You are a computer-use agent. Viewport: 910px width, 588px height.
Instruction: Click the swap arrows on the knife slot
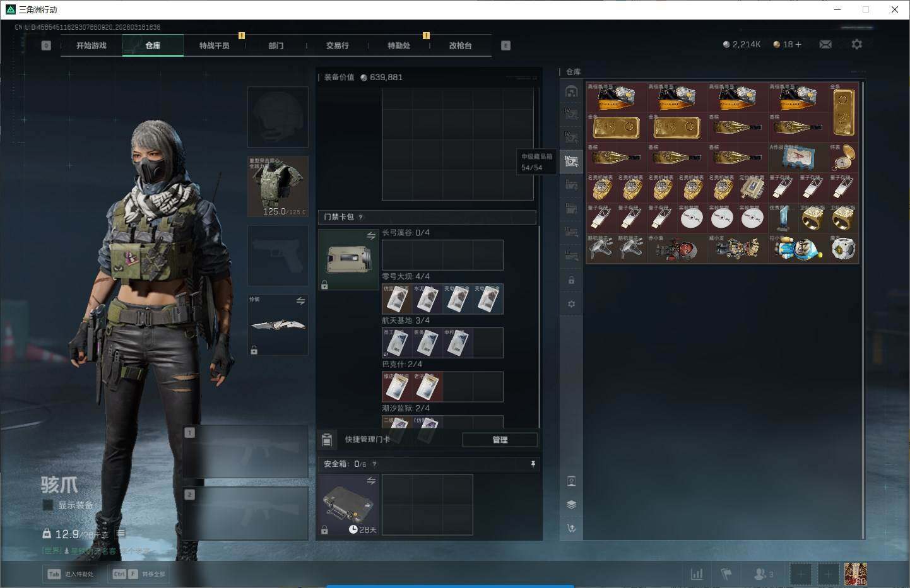click(300, 302)
